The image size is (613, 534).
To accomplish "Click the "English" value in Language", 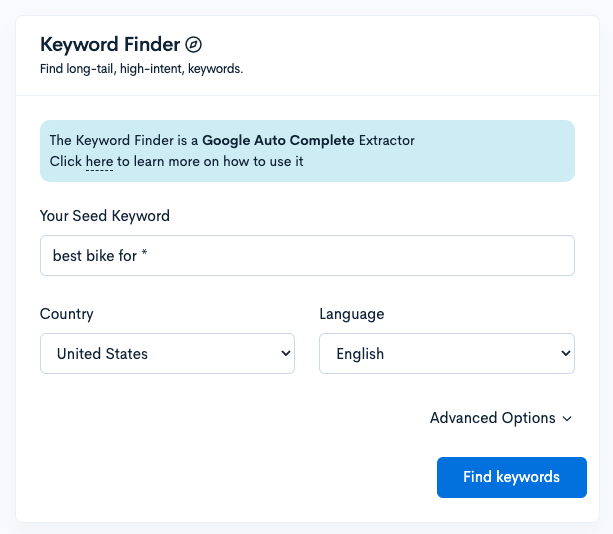I will tap(360, 354).
